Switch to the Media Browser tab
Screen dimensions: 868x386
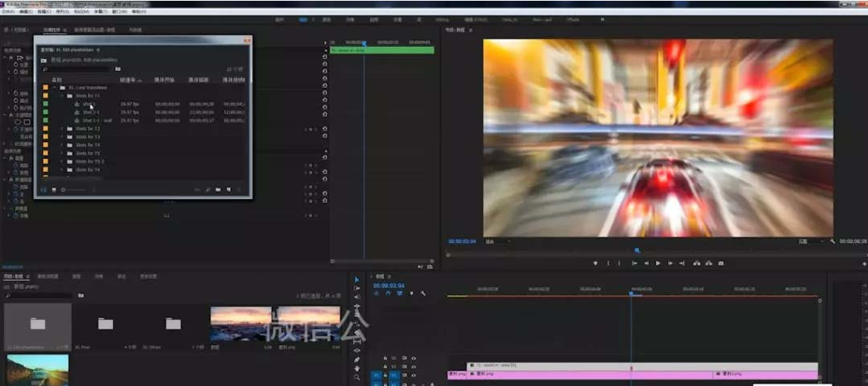(x=48, y=276)
